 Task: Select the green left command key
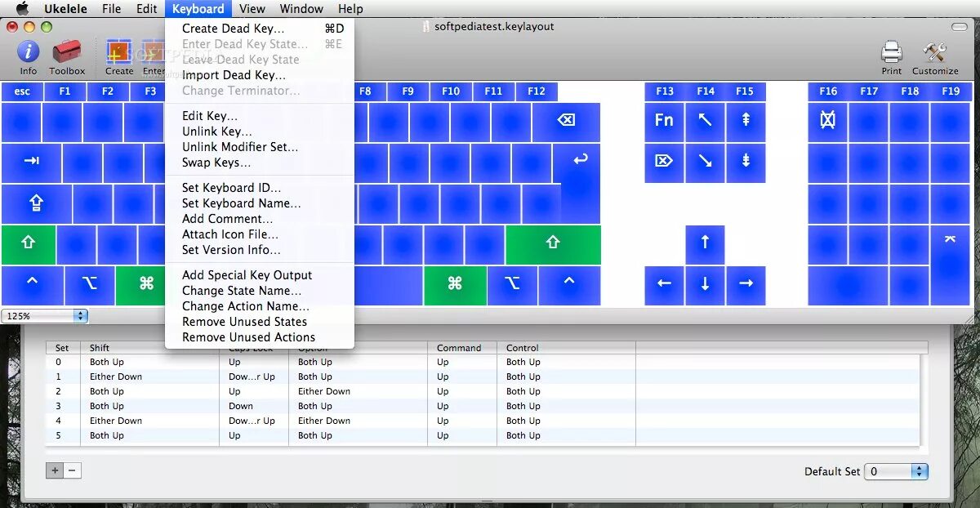[x=146, y=285]
